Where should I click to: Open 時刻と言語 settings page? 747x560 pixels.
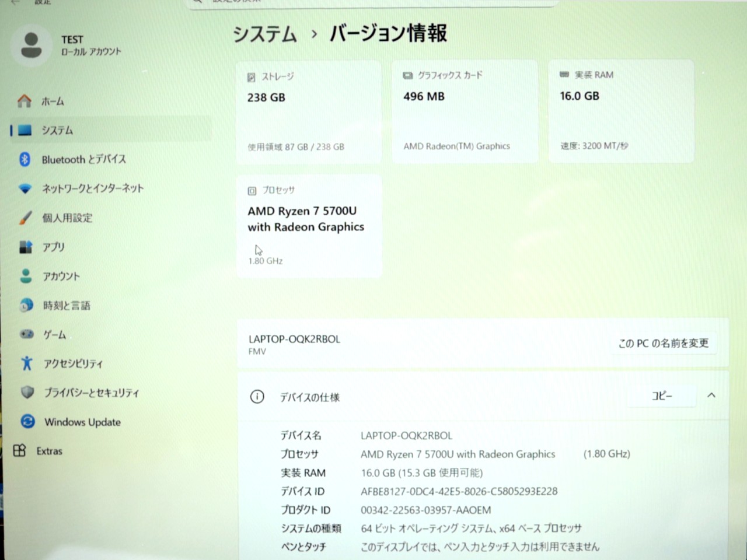(66, 305)
